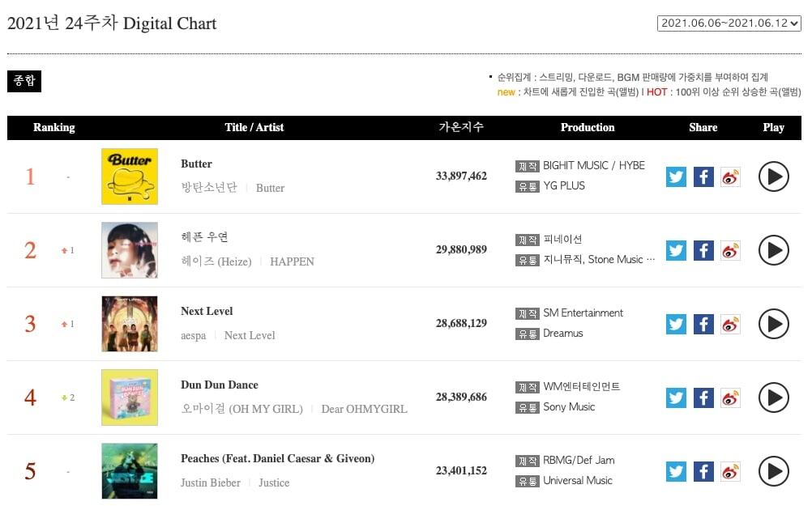Viewport: 812px width, 506px height.
Task: Open Dun Dun Dance title link
Action: (x=219, y=385)
